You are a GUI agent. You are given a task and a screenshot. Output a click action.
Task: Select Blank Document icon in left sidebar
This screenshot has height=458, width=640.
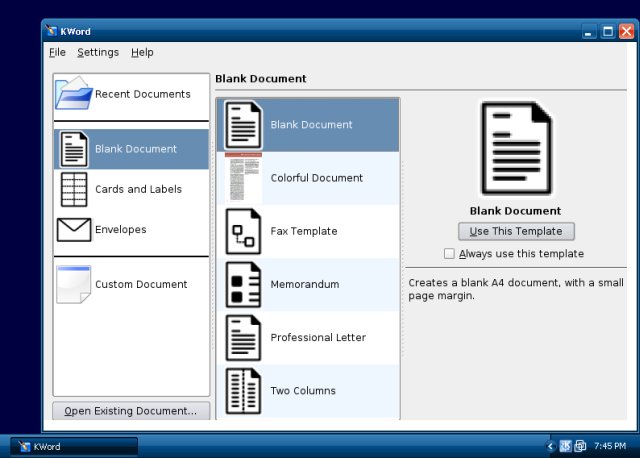(74, 149)
